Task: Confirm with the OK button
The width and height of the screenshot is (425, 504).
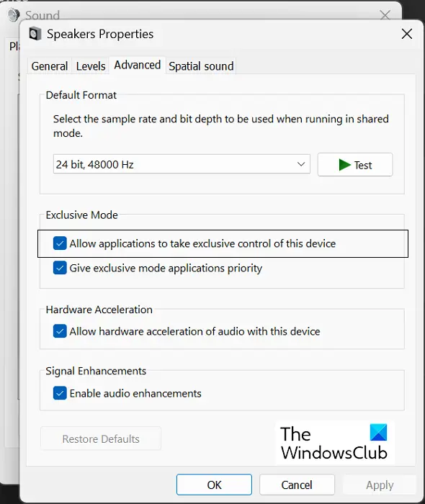Action: point(214,485)
